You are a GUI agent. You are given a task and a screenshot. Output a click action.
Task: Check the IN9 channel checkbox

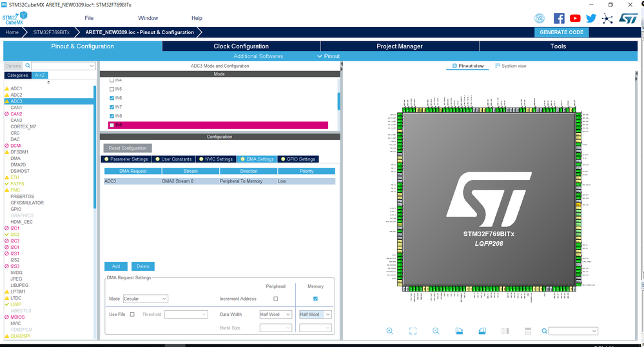tap(112, 125)
